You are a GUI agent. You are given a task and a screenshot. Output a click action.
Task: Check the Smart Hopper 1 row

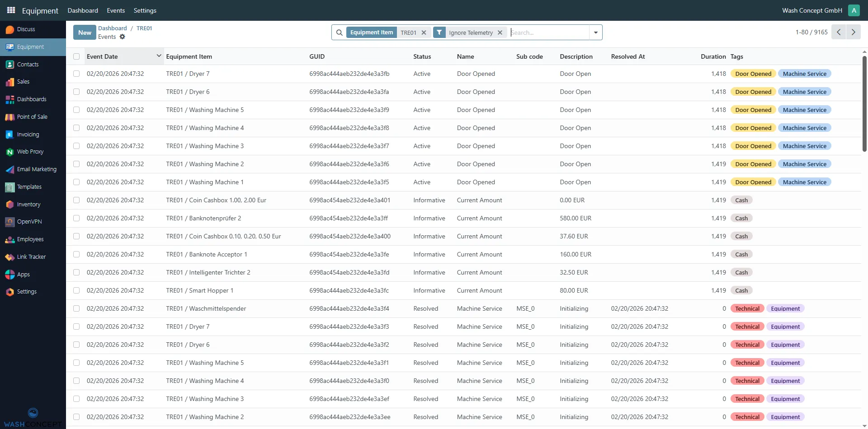click(76, 290)
